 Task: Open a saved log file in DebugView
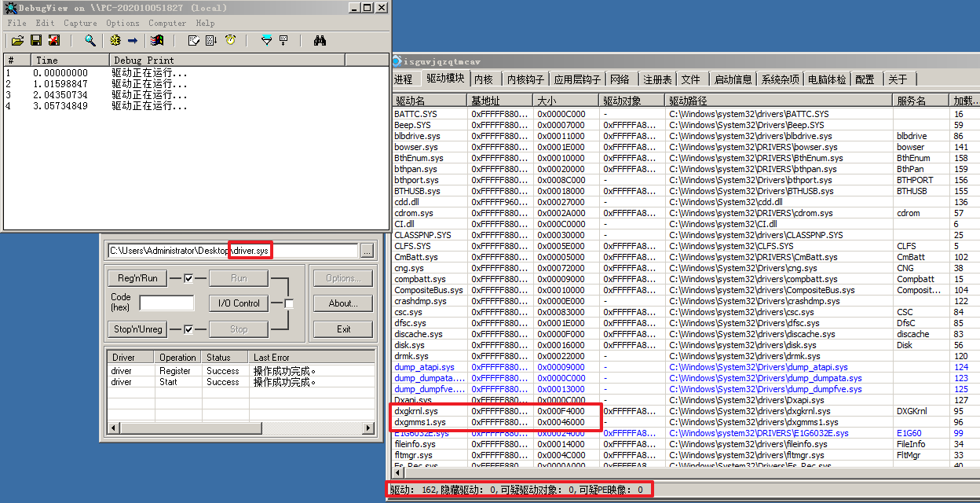[x=17, y=39]
